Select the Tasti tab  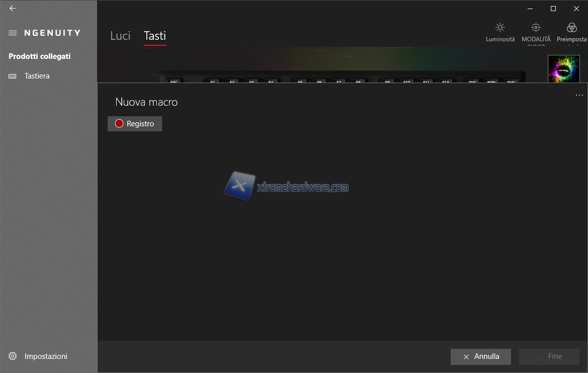(x=154, y=36)
